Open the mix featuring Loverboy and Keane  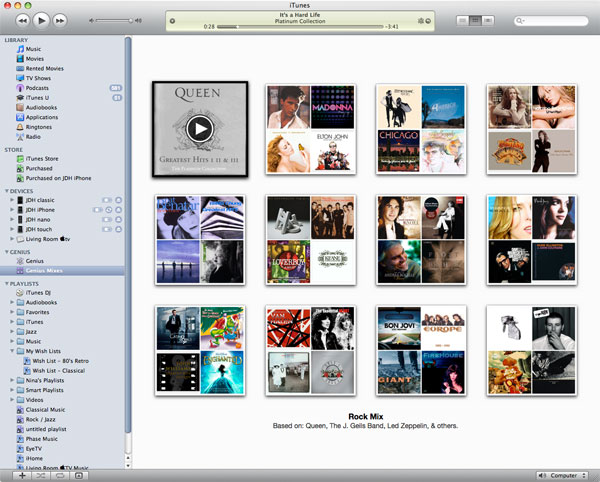coord(311,240)
